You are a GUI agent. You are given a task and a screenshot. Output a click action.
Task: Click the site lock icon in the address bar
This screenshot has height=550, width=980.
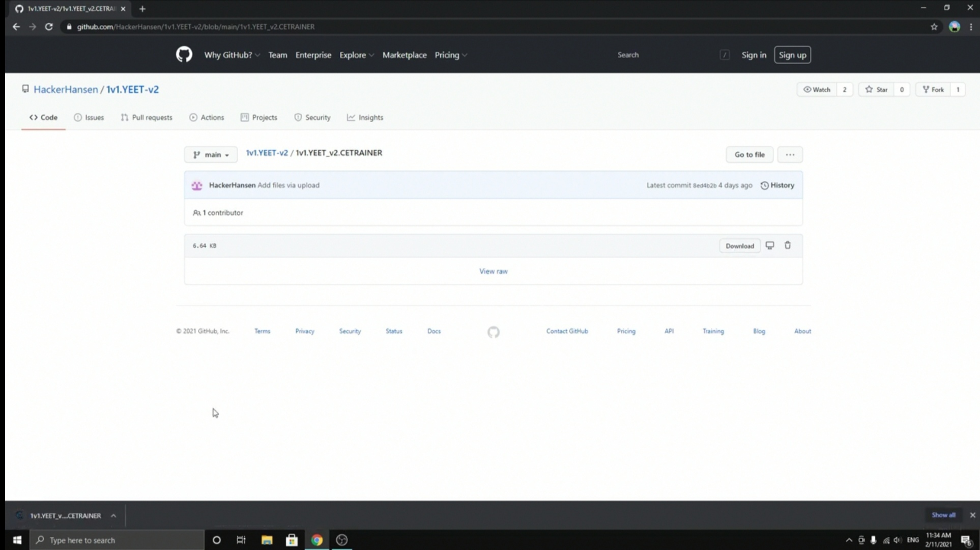click(69, 26)
